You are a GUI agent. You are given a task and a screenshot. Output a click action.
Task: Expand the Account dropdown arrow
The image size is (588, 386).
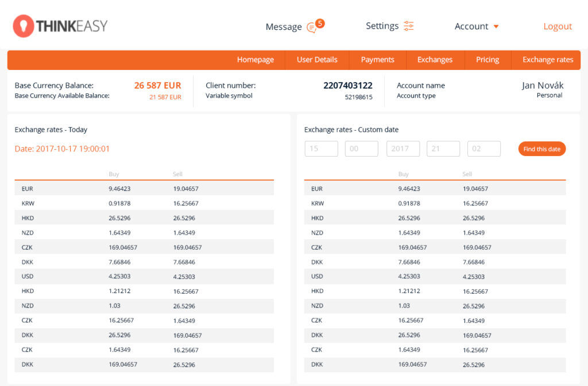pyautogui.click(x=496, y=26)
